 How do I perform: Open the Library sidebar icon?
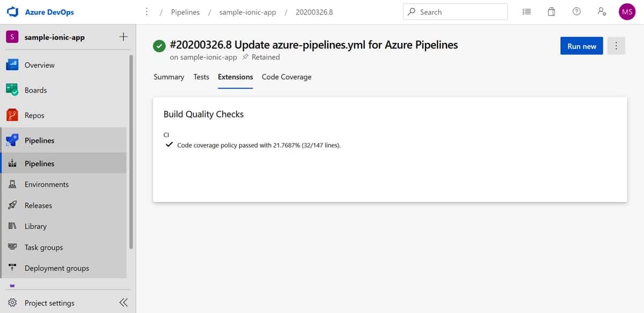coord(12,226)
